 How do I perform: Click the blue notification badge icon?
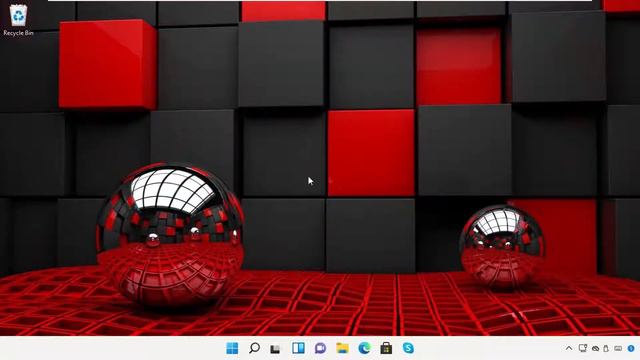(x=631, y=348)
